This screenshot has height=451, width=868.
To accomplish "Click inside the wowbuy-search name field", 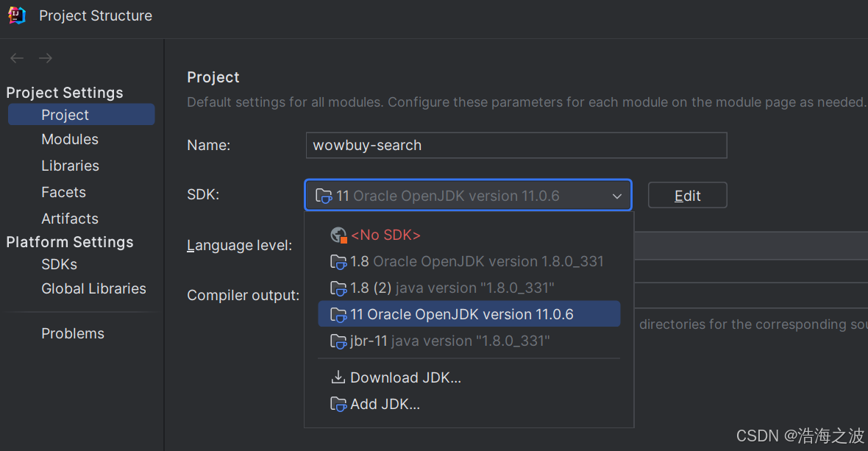I will tap(515, 145).
